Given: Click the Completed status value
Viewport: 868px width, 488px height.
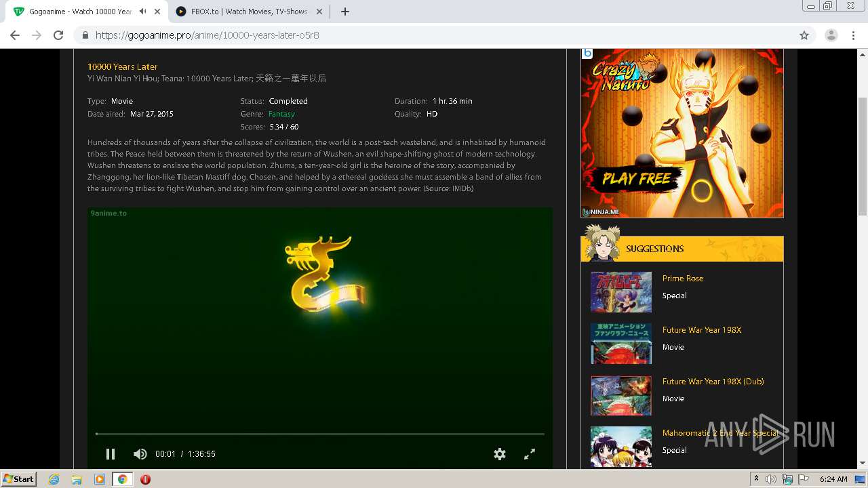Looking at the screenshot, I should (288, 101).
